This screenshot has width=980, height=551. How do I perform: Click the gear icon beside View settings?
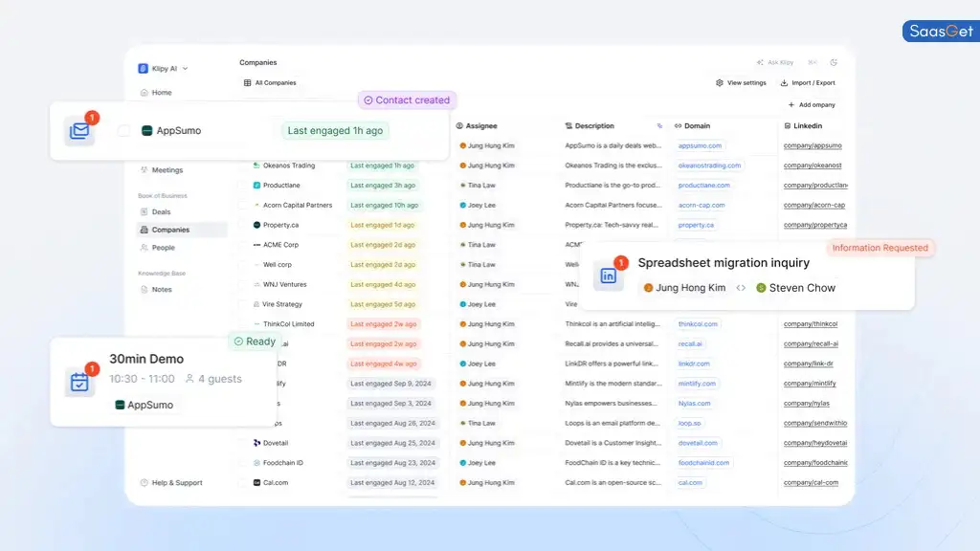[720, 82]
